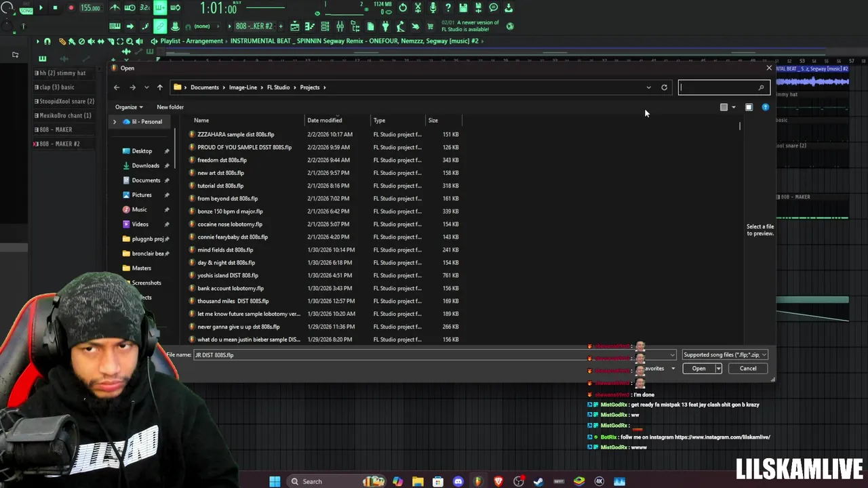The height and width of the screenshot is (488, 868).
Task: Open the FL Studio playlist view icon
Action: pyautogui.click(x=294, y=26)
